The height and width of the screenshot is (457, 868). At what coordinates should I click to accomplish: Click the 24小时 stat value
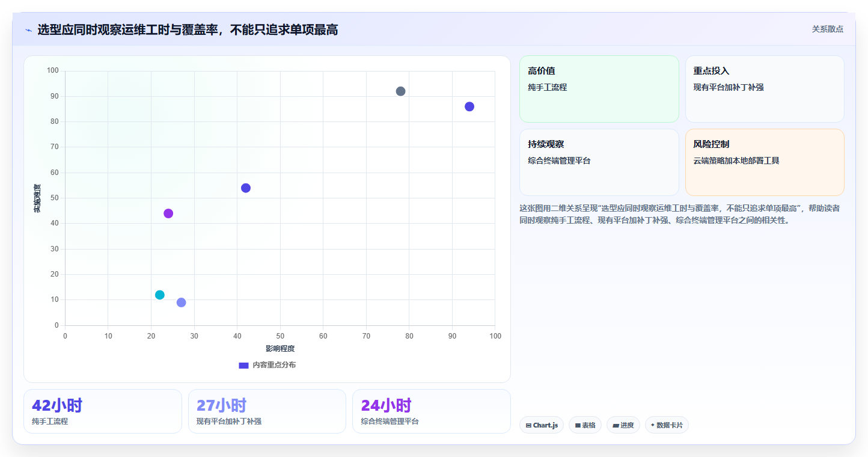pyautogui.click(x=386, y=405)
